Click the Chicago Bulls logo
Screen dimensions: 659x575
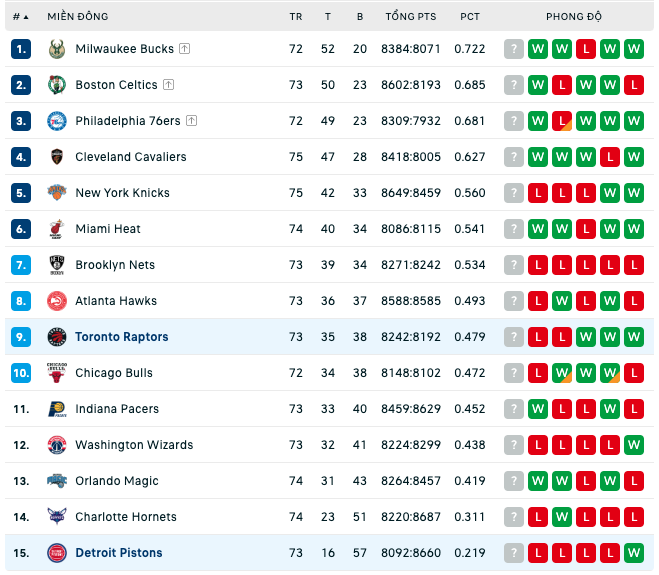[57, 373]
